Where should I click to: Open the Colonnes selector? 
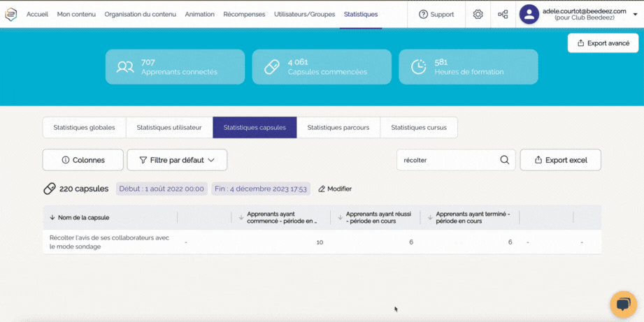tap(83, 160)
